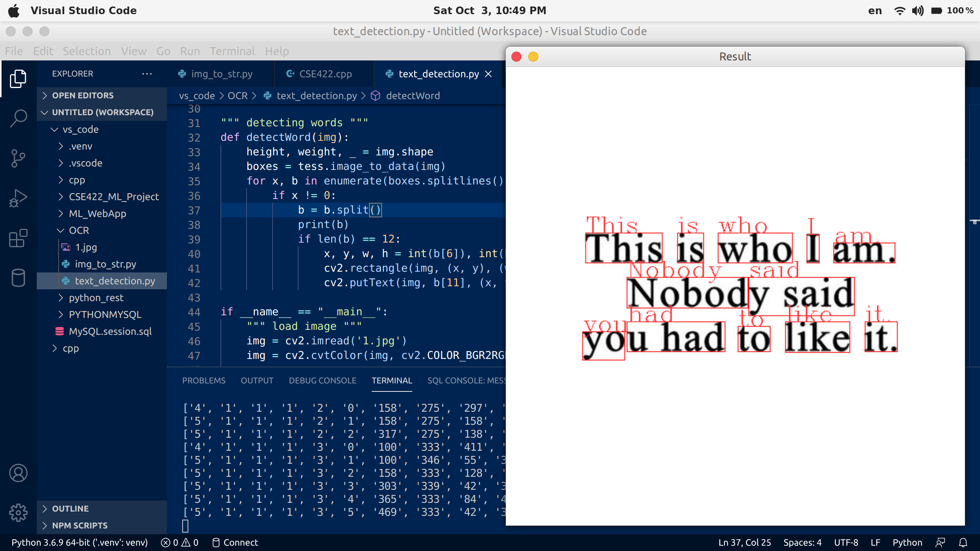Open the 1.jpg file in the explorer
980x551 pixels.
click(86, 247)
